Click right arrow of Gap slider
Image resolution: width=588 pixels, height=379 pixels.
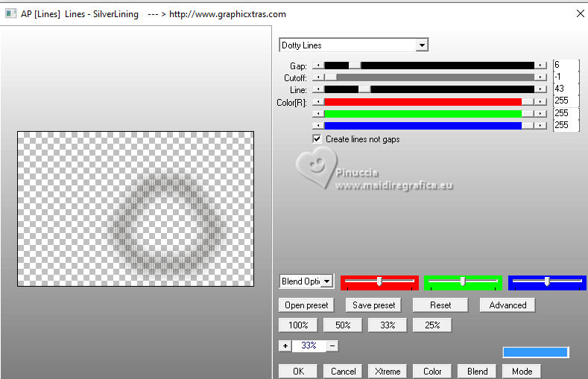540,66
